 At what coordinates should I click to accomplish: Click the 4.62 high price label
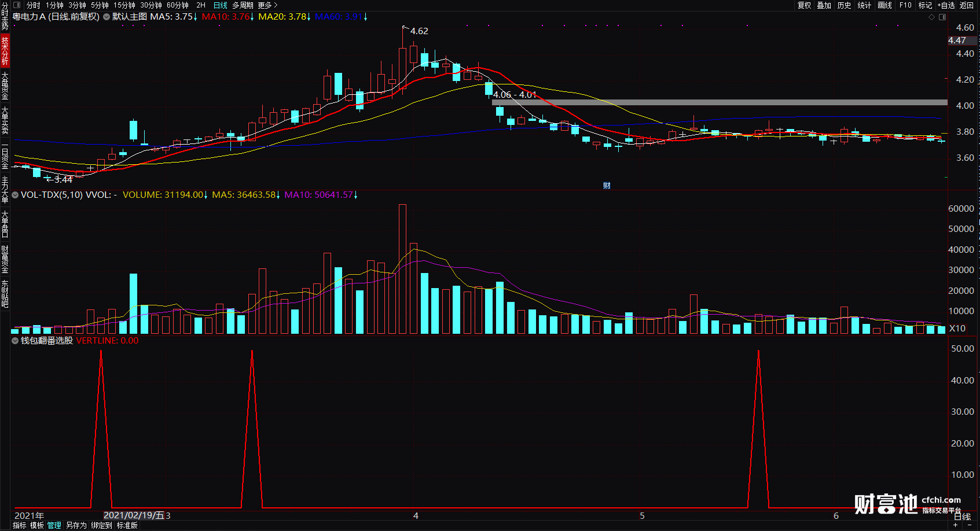coord(419,31)
